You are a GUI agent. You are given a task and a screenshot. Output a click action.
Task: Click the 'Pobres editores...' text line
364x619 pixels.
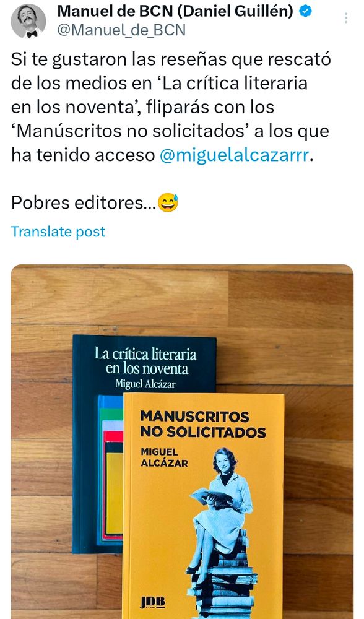click(84, 203)
